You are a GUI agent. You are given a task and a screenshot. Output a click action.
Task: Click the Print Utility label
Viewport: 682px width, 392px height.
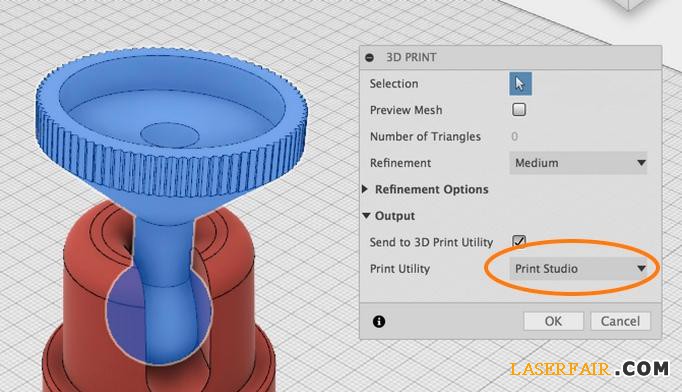[400, 269]
